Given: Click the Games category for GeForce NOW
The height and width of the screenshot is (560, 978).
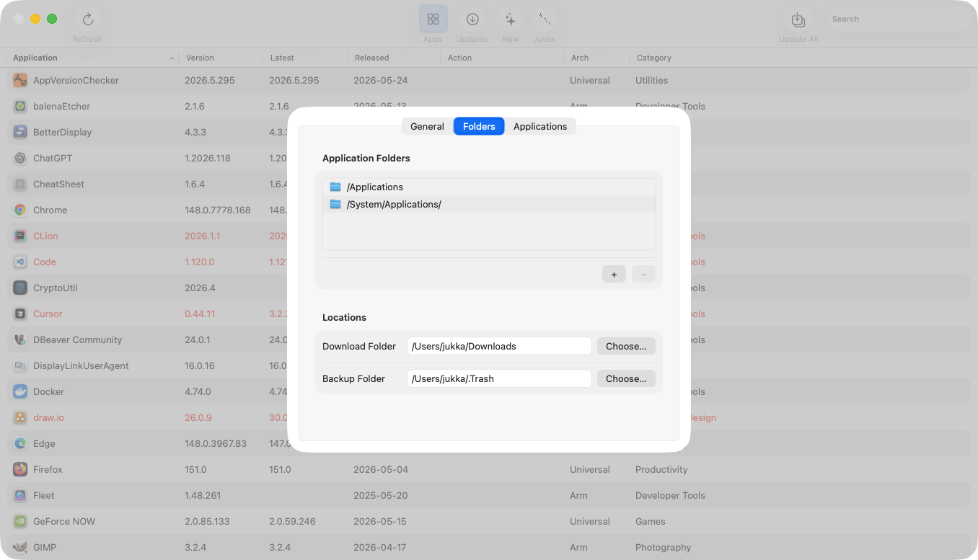Looking at the screenshot, I should tap(650, 521).
